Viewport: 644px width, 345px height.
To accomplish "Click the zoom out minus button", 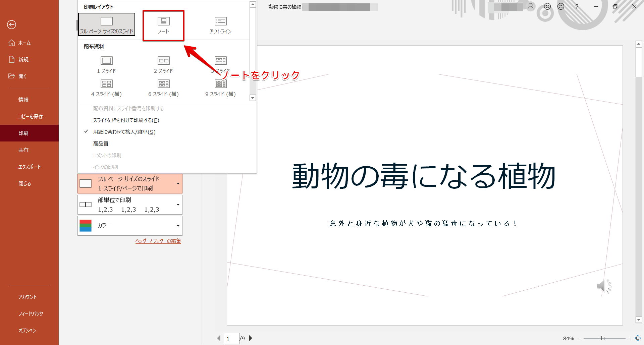I will point(580,339).
